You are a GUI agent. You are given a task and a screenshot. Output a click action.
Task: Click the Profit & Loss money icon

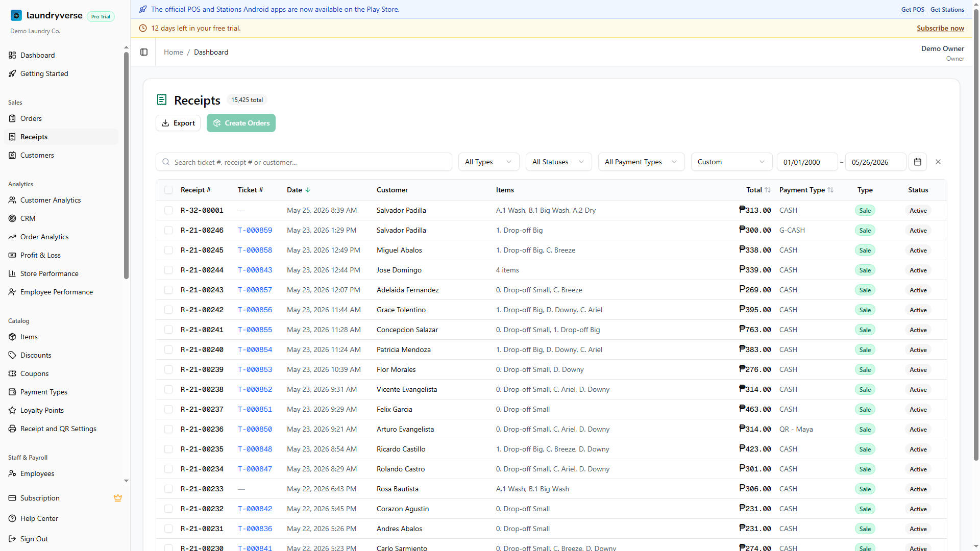(12, 255)
